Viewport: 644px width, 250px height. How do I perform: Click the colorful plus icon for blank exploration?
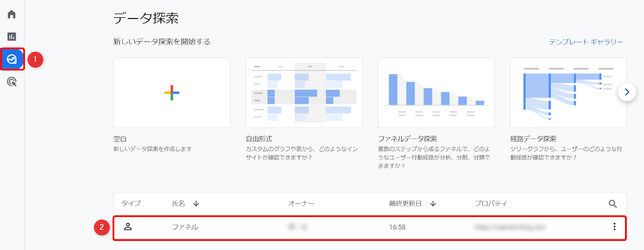click(172, 93)
